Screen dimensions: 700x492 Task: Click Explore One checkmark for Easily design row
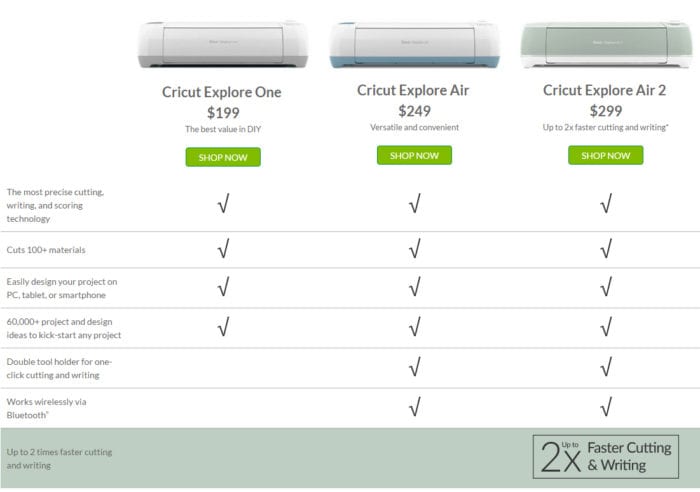click(223, 287)
